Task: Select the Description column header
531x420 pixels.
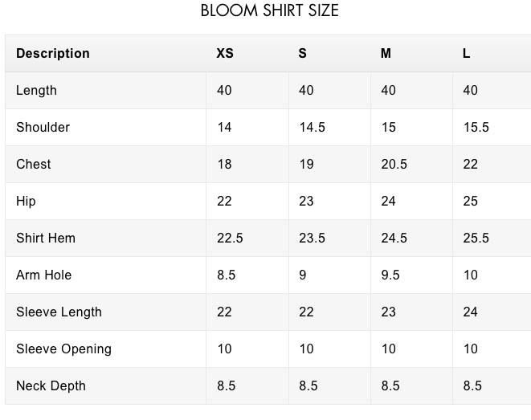Action: pos(53,54)
